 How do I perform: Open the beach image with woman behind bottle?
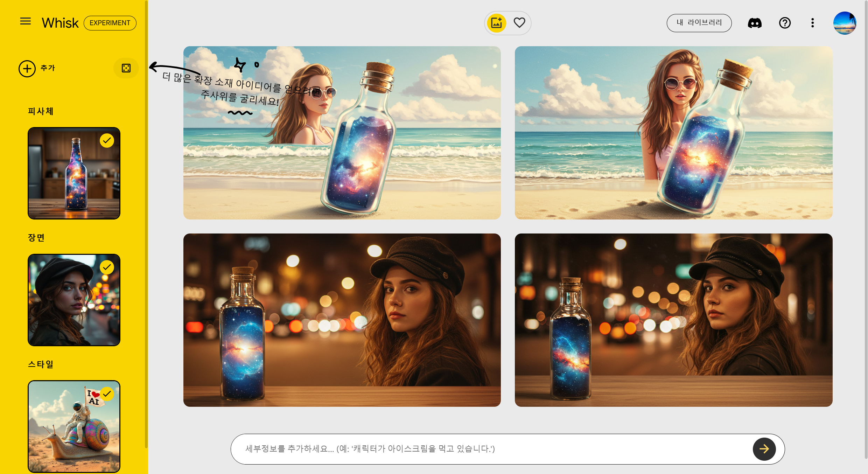click(x=673, y=133)
